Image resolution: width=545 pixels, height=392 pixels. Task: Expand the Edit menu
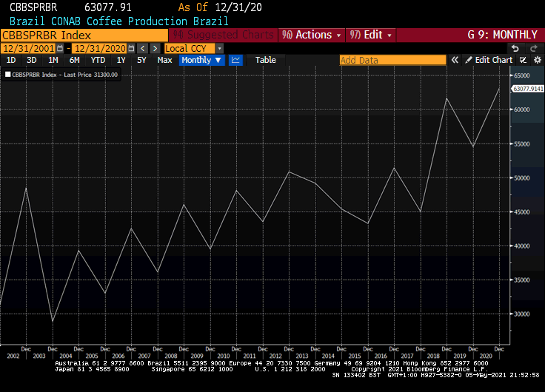[x=370, y=35]
